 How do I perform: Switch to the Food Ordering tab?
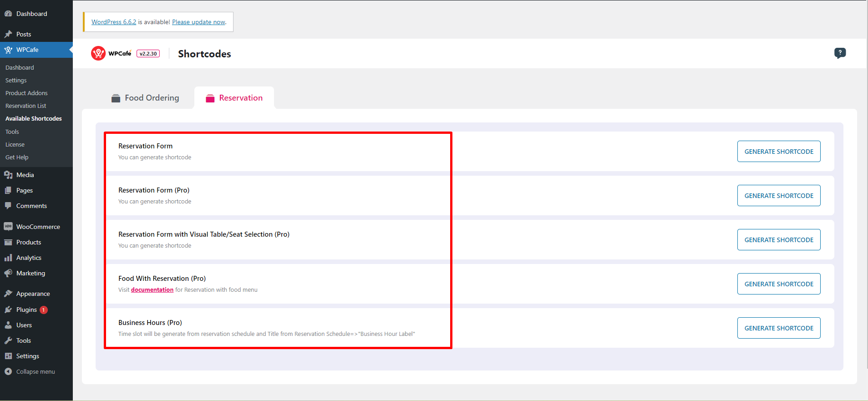pos(145,98)
